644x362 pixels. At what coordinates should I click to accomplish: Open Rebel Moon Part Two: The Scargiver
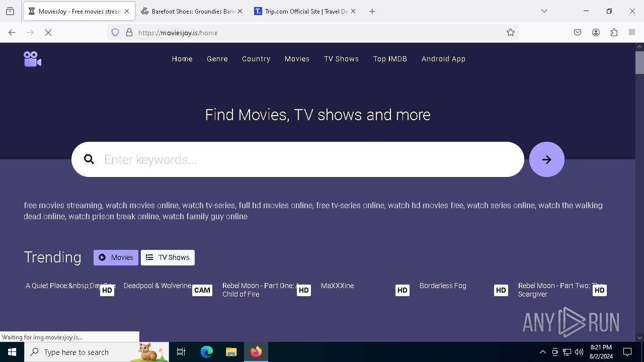pos(560,290)
